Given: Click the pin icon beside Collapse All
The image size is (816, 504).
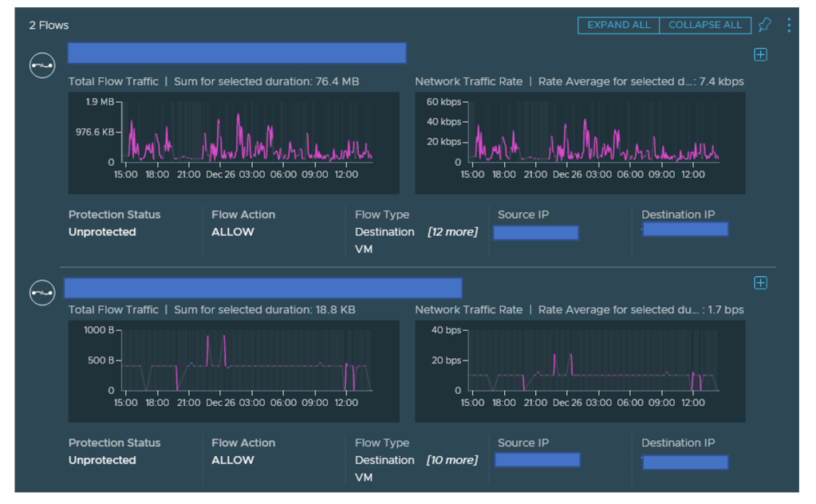Looking at the screenshot, I should tap(764, 25).
